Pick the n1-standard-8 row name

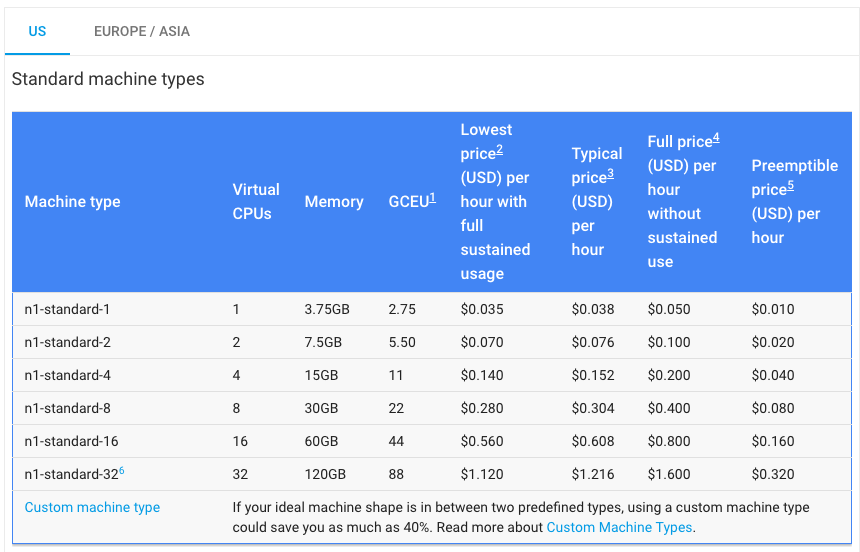click(68, 408)
